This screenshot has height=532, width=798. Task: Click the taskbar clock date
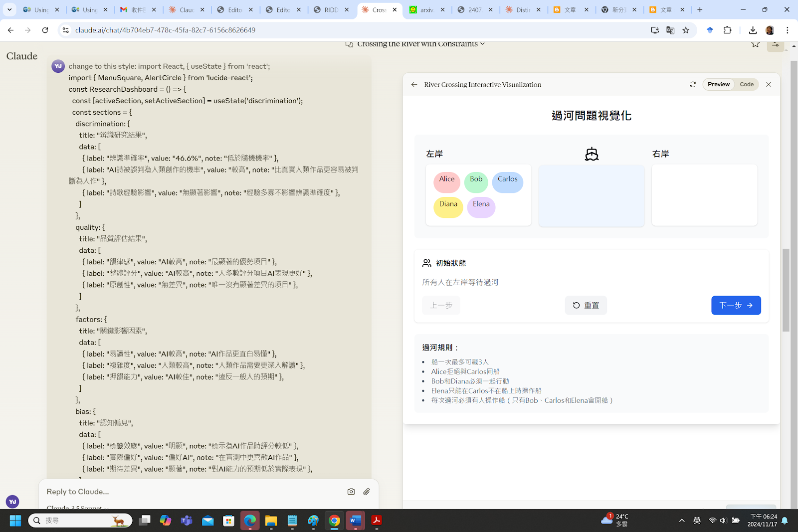[762, 521]
